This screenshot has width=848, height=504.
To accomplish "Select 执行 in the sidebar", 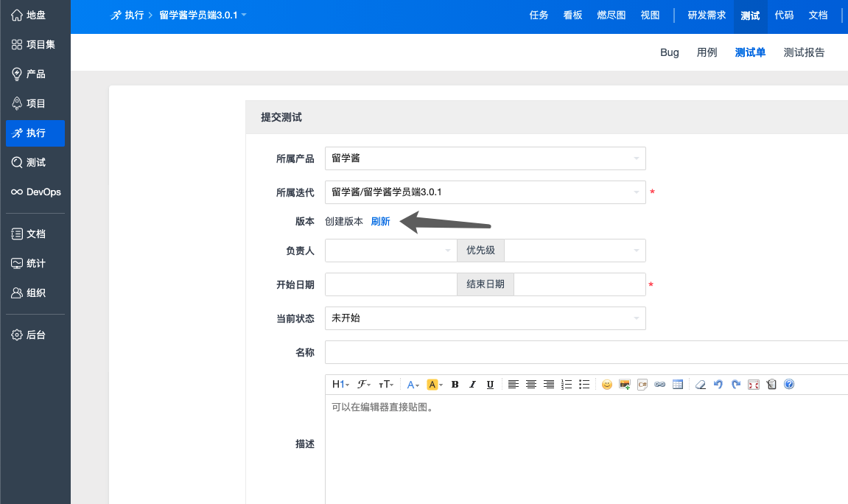I will [x=35, y=133].
